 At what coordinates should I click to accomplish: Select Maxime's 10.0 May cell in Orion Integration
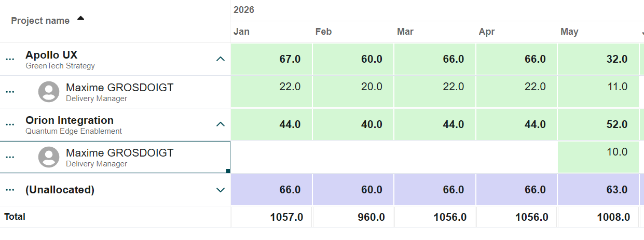click(x=598, y=157)
